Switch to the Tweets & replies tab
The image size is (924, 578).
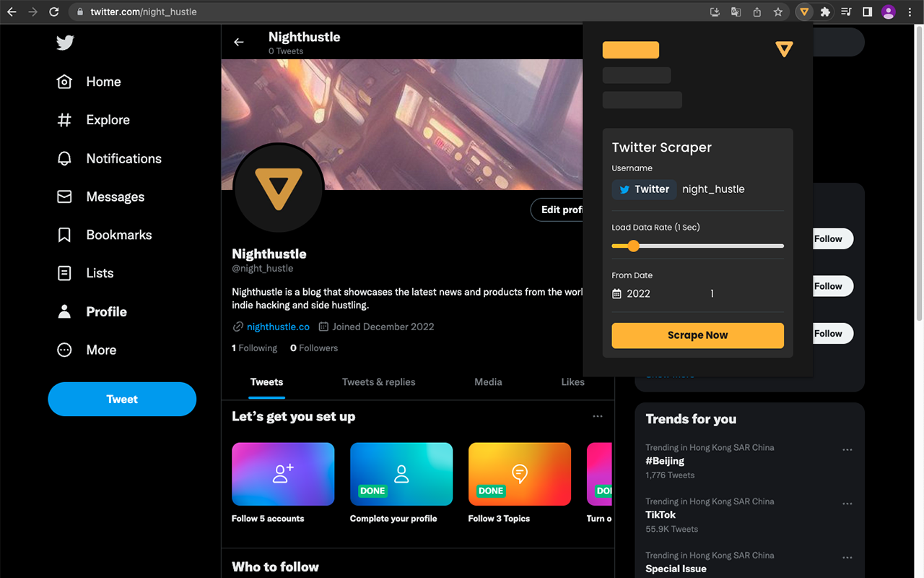[x=378, y=381]
